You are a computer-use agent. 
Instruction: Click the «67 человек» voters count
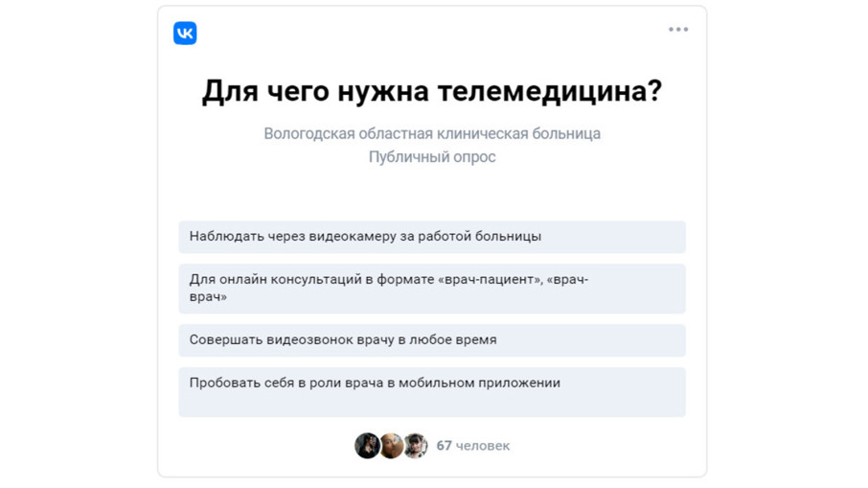click(472, 446)
